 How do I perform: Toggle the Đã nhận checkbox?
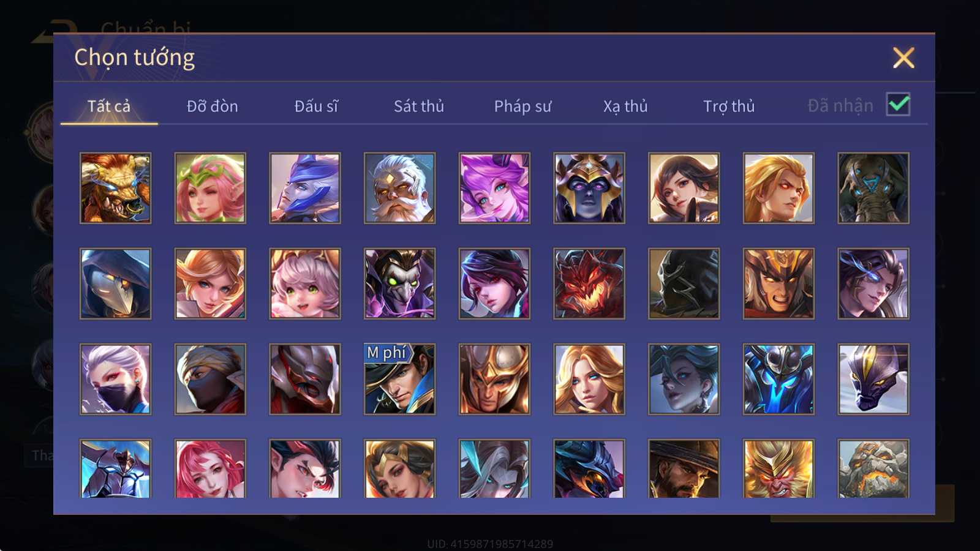click(x=898, y=105)
